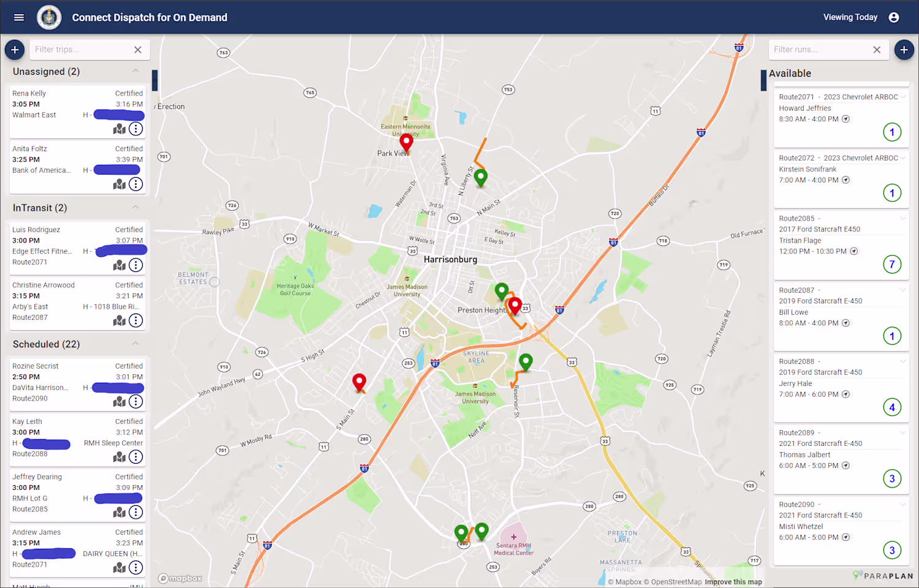This screenshot has height=588, width=919.
Task: Expand the Route2088 run card chevron
Action: pyautogui.click(x=903, y=361)
